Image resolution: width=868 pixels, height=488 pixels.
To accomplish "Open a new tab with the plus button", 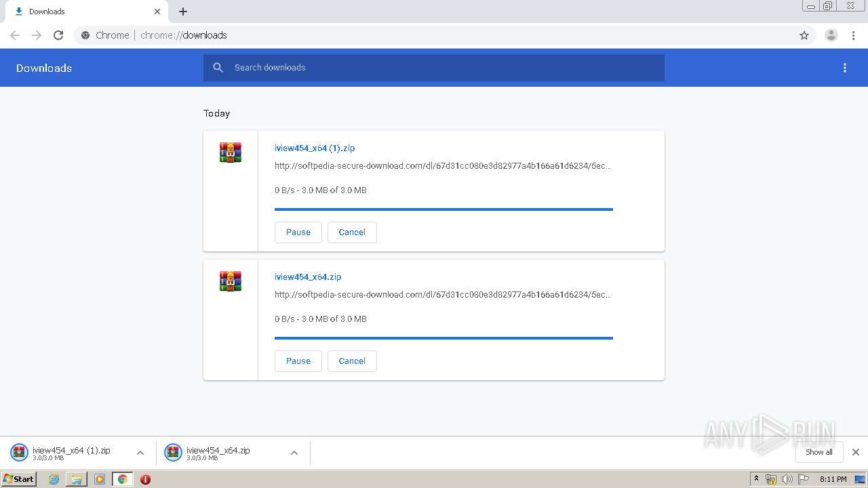I will 183,12.
